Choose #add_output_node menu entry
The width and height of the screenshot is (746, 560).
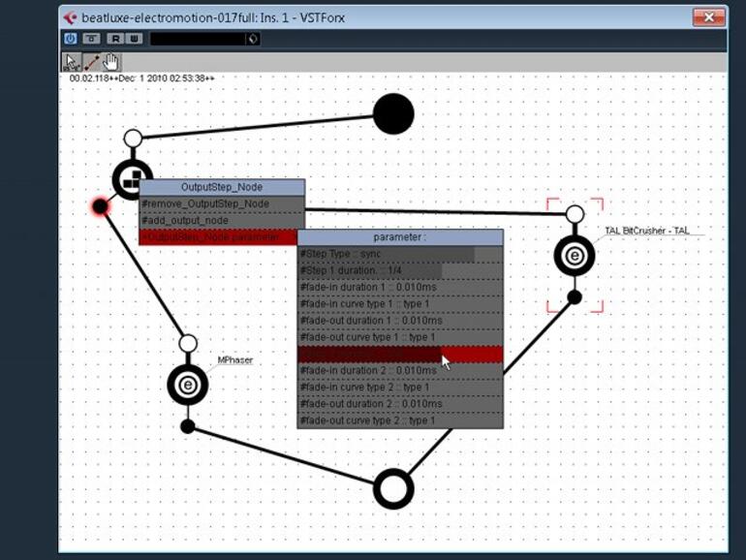click(222, 220)
